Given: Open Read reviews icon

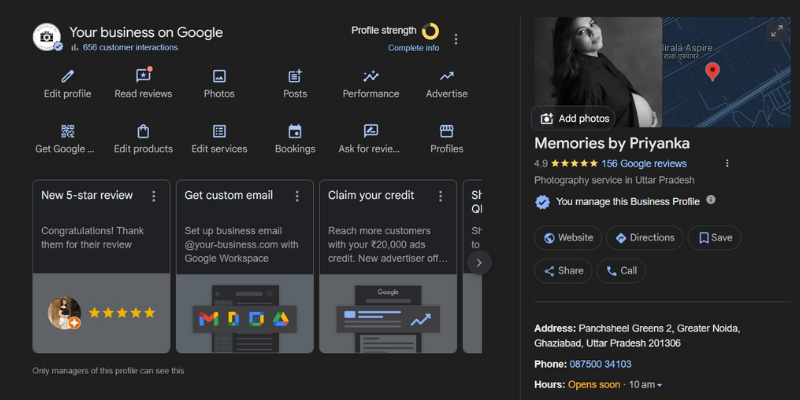Looking at the screenshot, I should pyautogui.click(x=143, y=76).
